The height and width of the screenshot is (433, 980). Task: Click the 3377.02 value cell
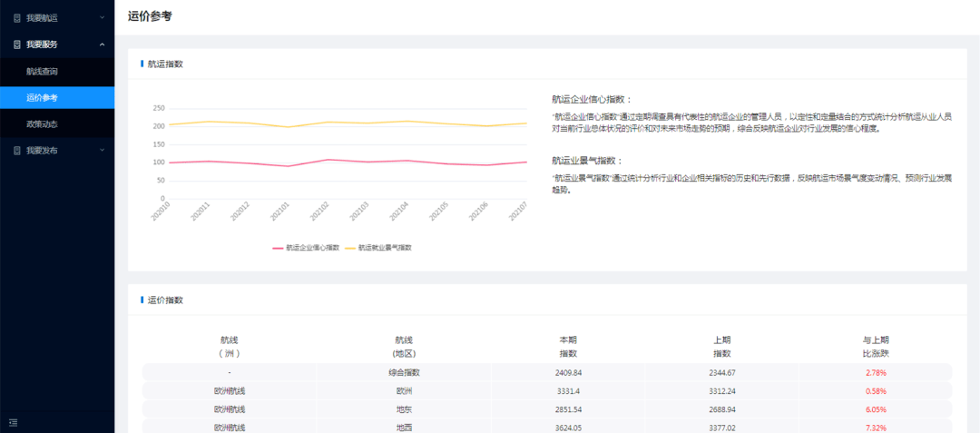[722, 428]
